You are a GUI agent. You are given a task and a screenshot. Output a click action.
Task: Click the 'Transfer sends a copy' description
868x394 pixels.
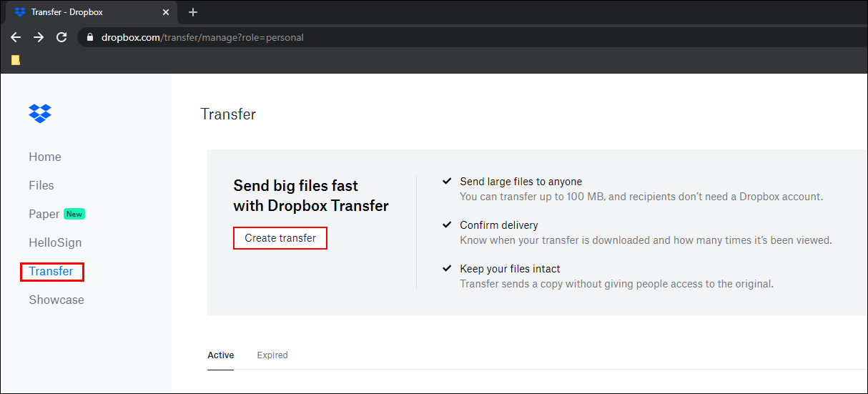click(617, 284)
